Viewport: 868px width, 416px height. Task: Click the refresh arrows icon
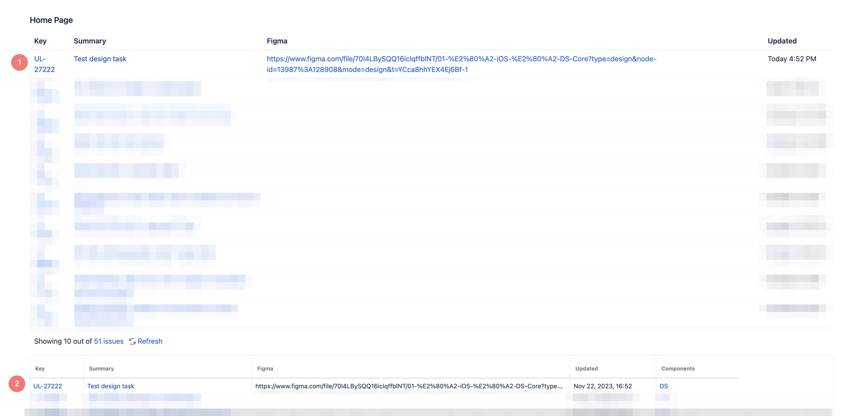[x=132, y=342]
